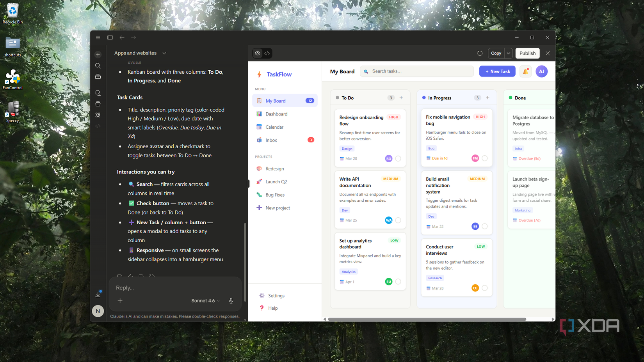Open Dashboard in the TaskFlow menu
This screenshot has height=362, width=644.
285,114
